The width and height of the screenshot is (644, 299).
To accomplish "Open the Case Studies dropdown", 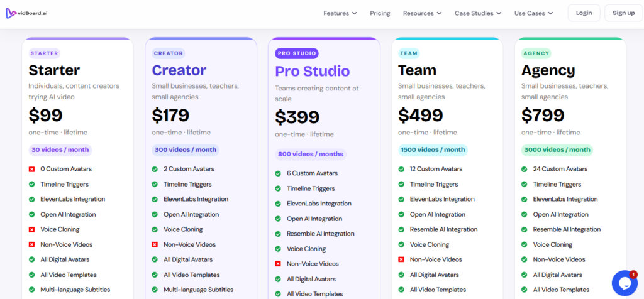I will [478, 13].
